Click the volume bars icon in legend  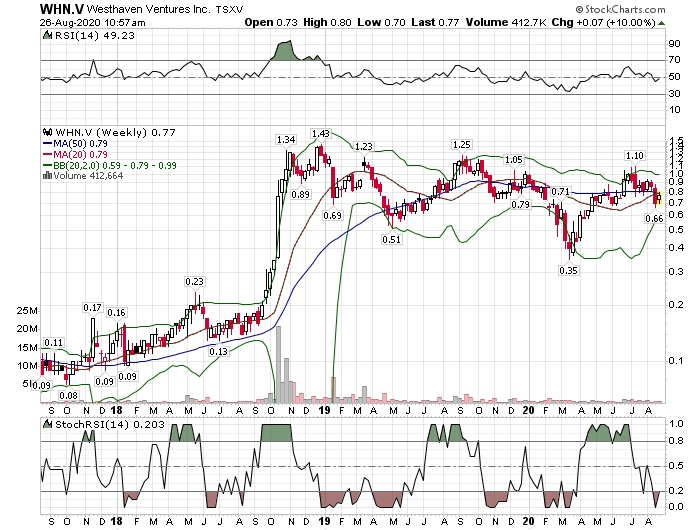tap(45, 176)
